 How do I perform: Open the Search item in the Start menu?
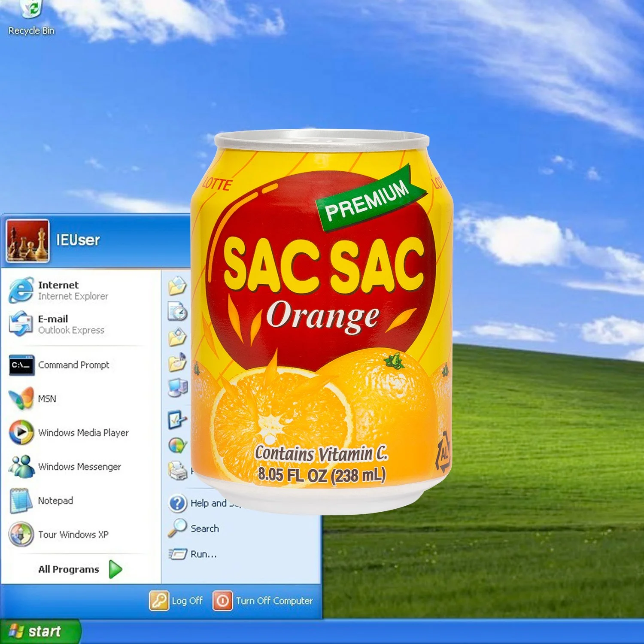point(194,529)
